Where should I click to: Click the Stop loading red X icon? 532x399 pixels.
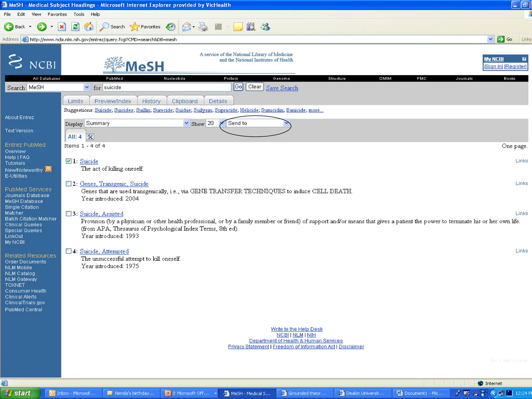click(62, 27)
